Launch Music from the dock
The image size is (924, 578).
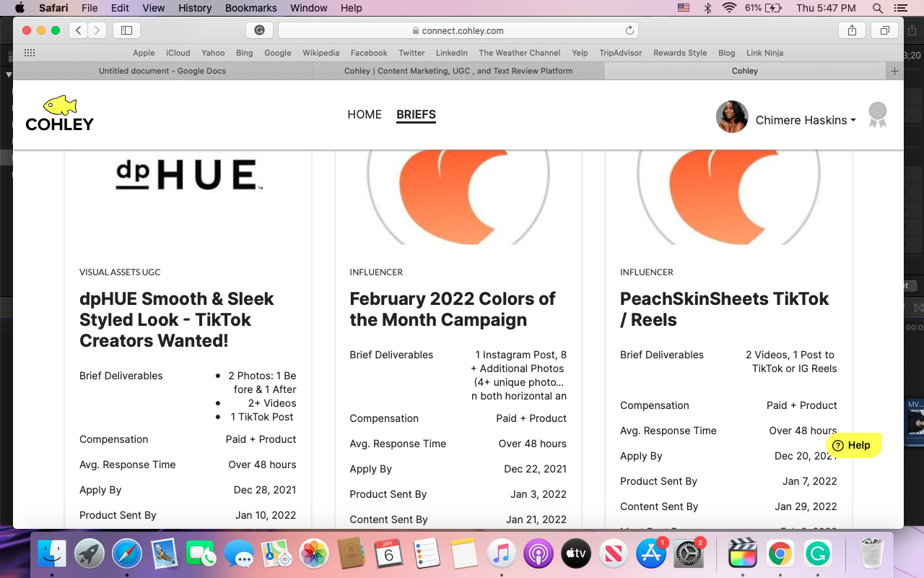point(501,554)
